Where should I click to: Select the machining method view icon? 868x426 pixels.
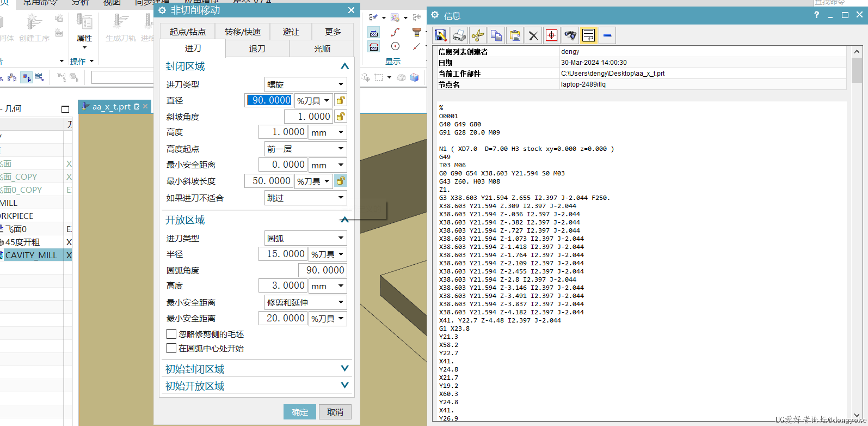[39, 77]
